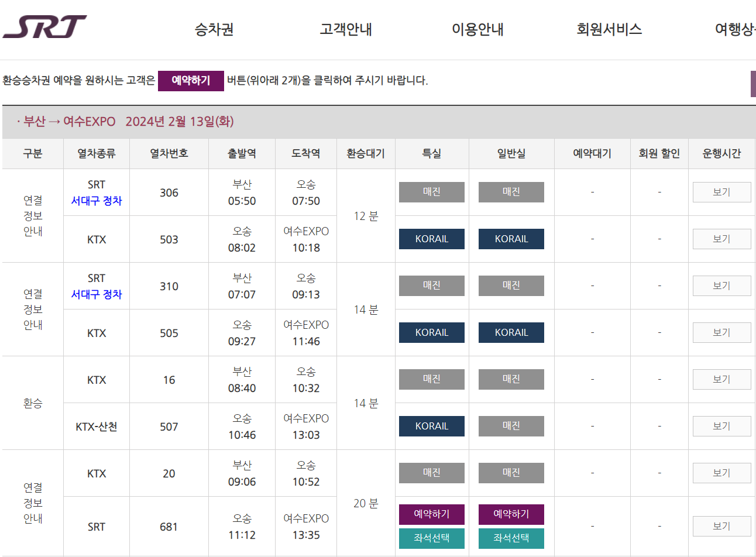View 운행시간 보기 for train 503
The height and width of the screenshot is (557, 756).
pyautogui.click(x=721, y=239)
